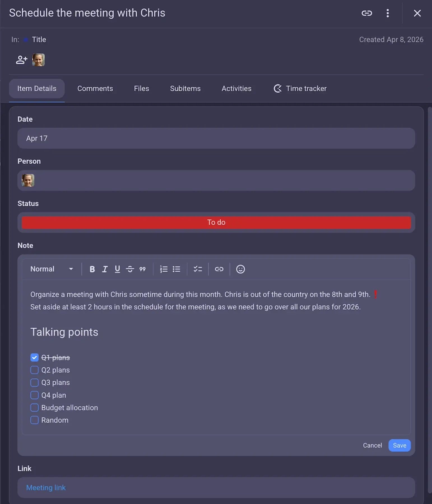Click the struck-through 'Q1 plans' text

[x=55, y=358]
